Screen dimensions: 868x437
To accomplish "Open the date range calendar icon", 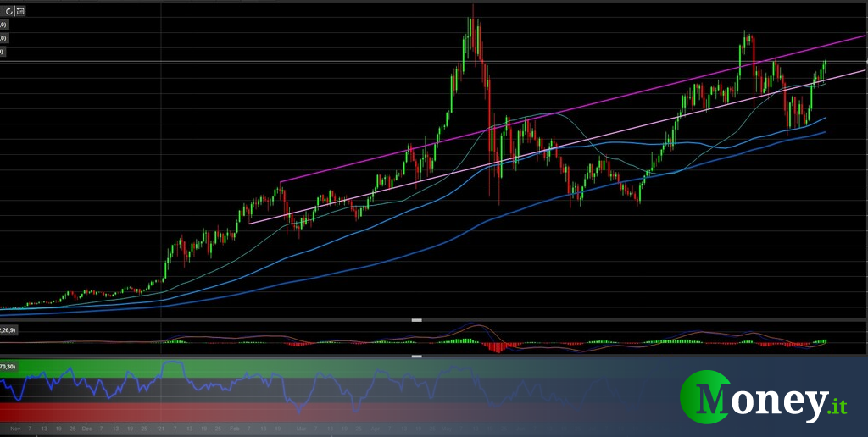I will (20, 11).
